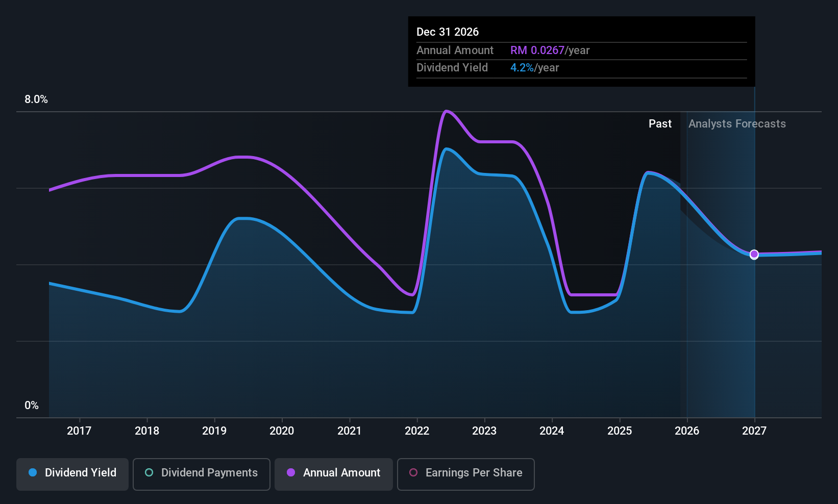Image resolution: width=838 pixels, height=504 pixels.
Task: Click the RM 0.0267/year value
Action: click(x=550, y=51)
